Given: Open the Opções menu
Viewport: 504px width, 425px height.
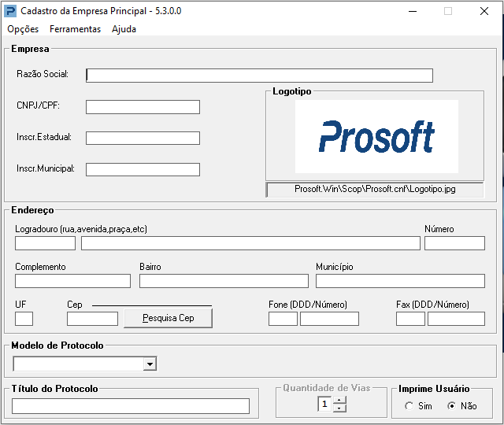Looking at the screenshot, I should [23, 29].
